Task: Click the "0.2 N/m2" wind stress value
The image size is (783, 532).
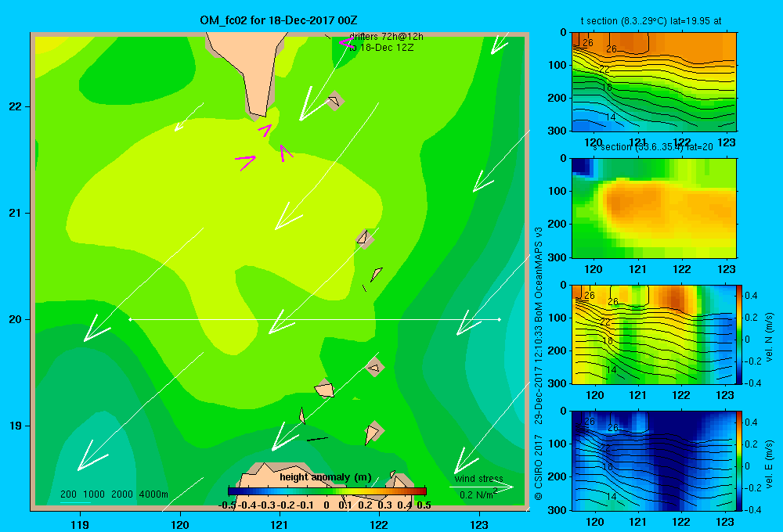Action: pos(478,494)
